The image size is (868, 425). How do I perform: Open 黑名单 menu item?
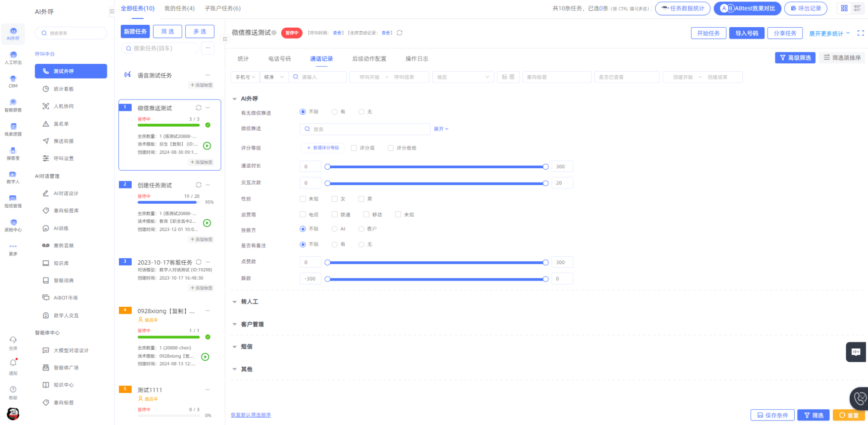[61, 124]
